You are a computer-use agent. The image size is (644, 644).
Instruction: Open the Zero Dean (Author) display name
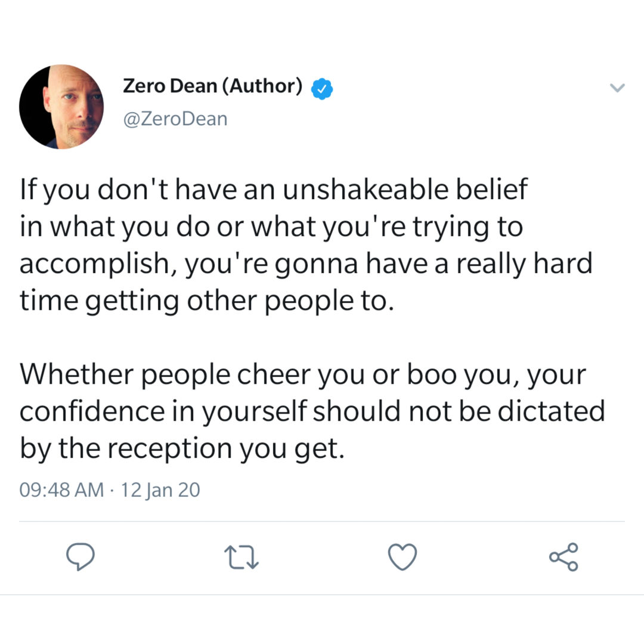(x=212, y=86)
